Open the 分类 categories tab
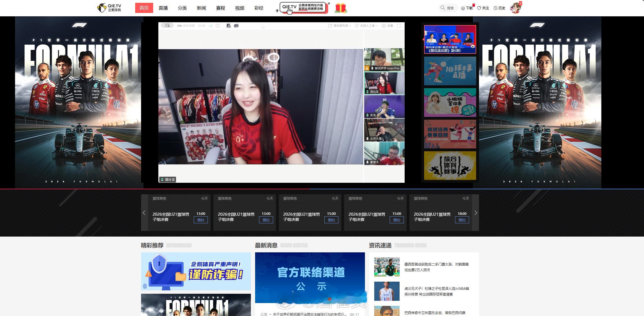 pos(182,8)
